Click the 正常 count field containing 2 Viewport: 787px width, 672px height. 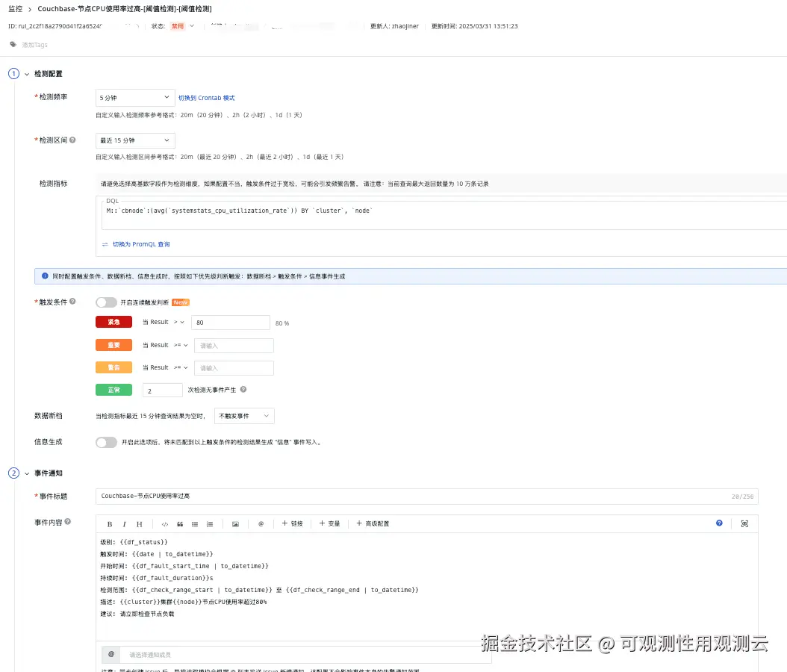(x=163, y=391)
